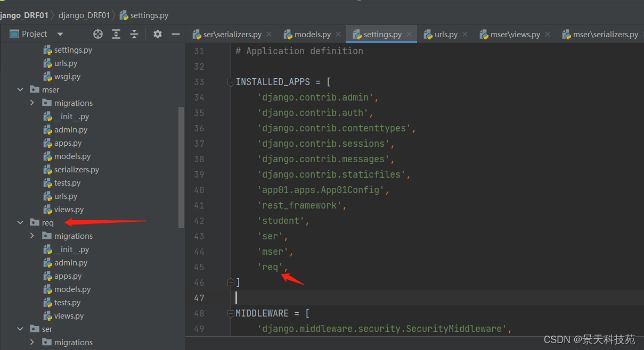Click the Project view icon beside the Project label

(14, 34)
